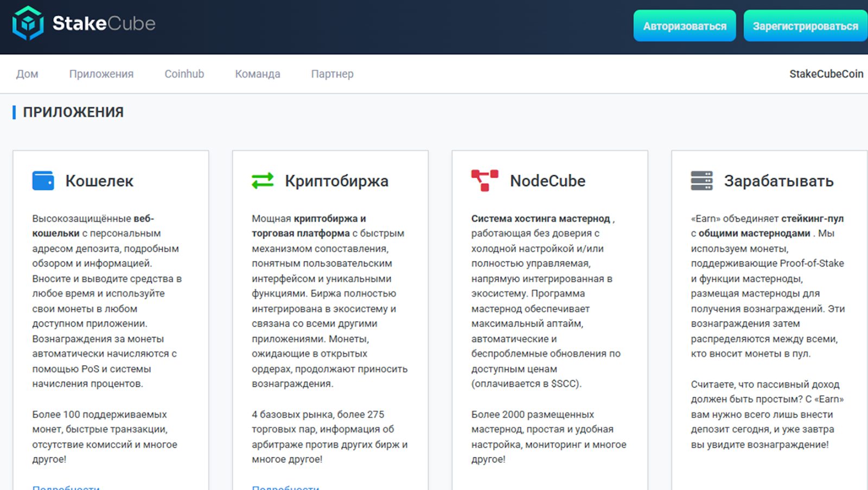Click the Зарабатывать card heading
The height and width of the screenshot is (490, 868).
tap(779, 181)
